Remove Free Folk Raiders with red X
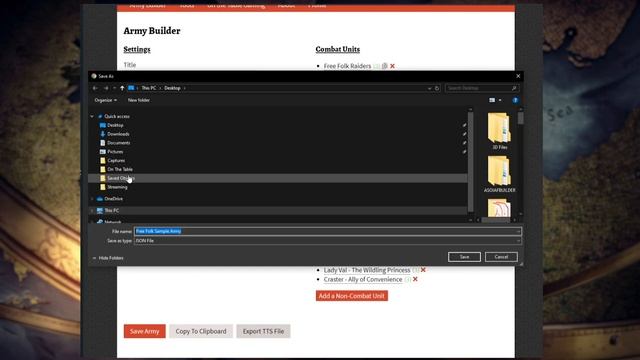640x360 pixels. click(x=392, y=66)
